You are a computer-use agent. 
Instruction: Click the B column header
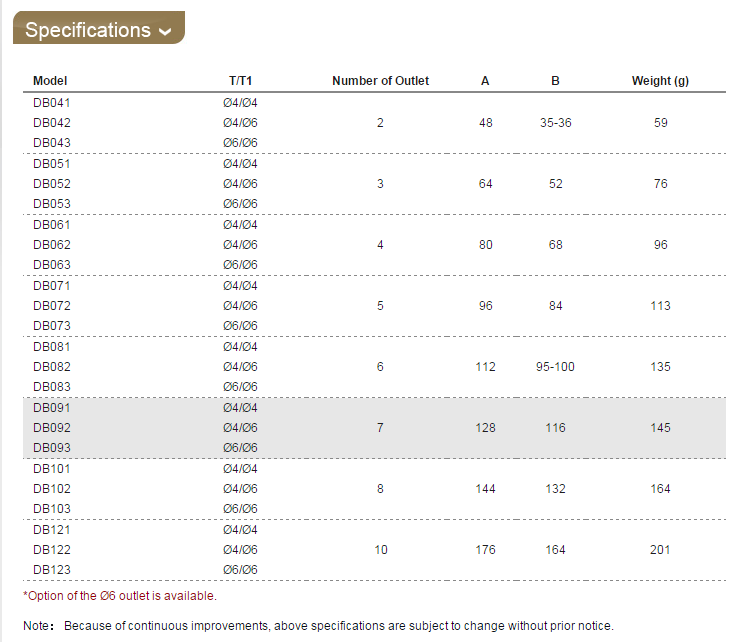[x=555, y=81]
